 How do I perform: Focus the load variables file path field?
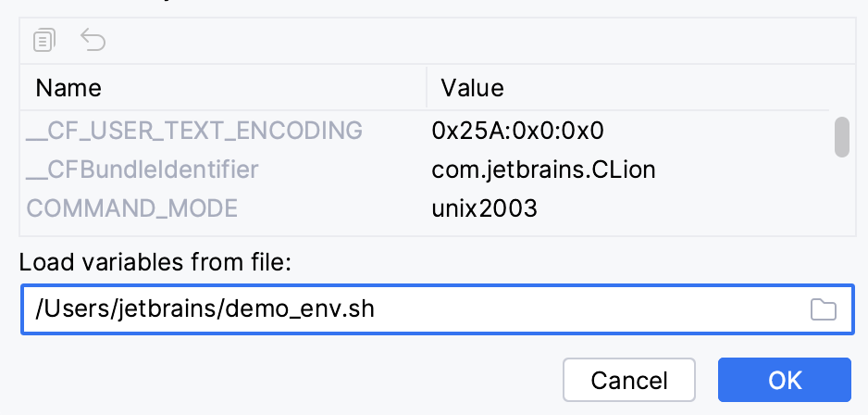tap(555, 309)
